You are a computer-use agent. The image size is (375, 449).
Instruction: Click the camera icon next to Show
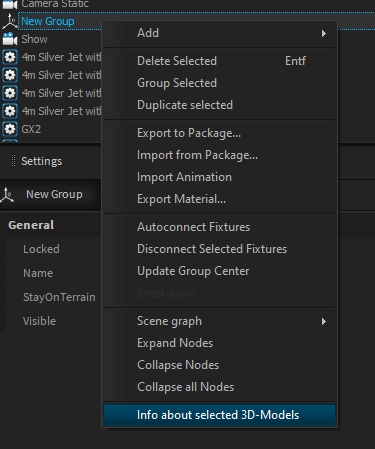tap(10, 39)
